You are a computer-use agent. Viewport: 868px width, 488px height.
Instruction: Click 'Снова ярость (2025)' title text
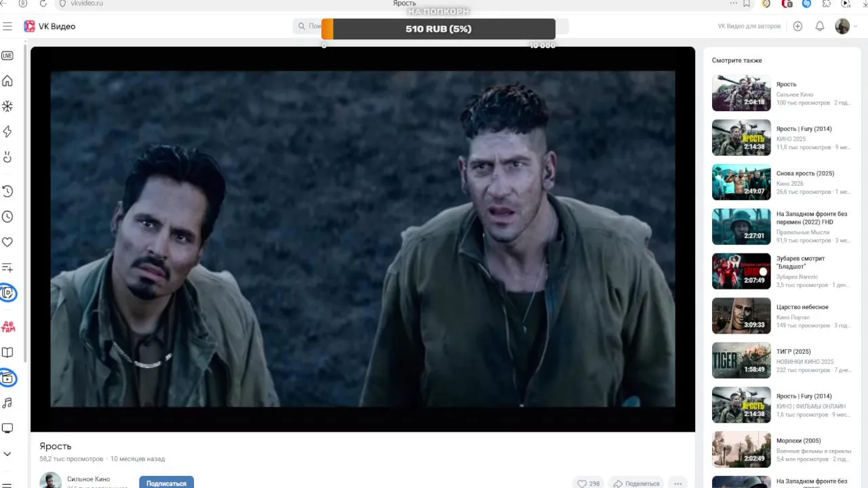click(x=805, y=174)
